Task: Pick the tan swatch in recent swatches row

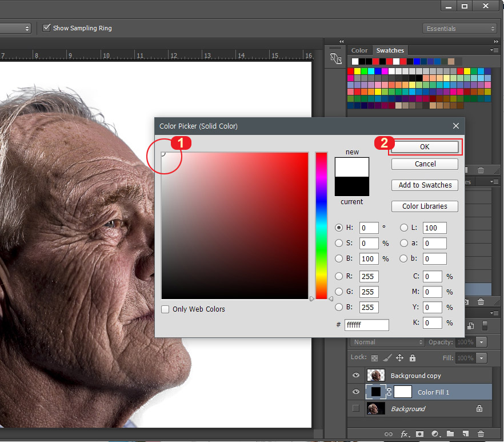Action: coord(451,61)
